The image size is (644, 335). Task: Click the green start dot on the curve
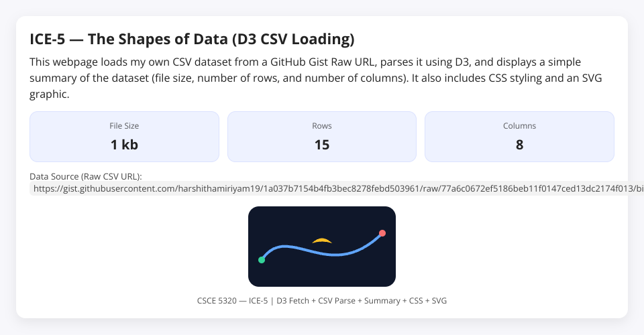(262, 260)
